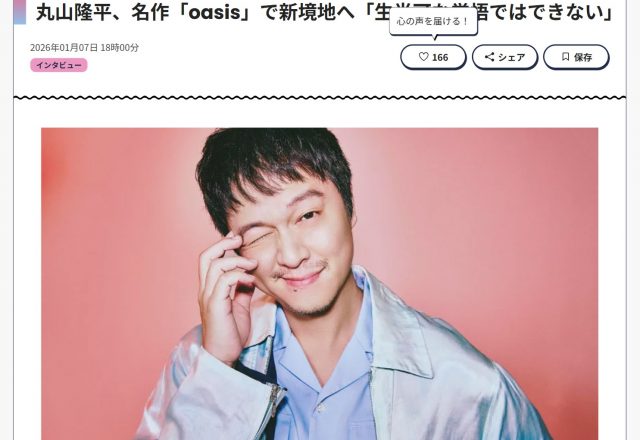Click the wavy divider line below the header

320,98
